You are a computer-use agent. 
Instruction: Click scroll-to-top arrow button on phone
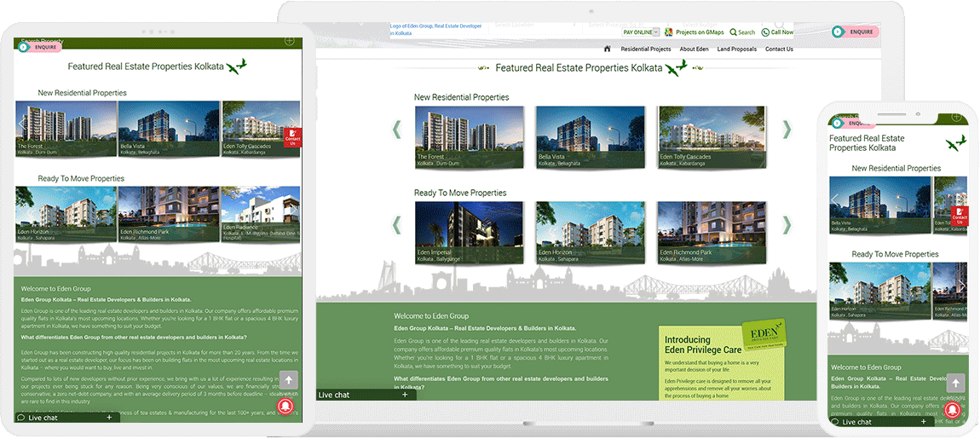pos(955,384)
